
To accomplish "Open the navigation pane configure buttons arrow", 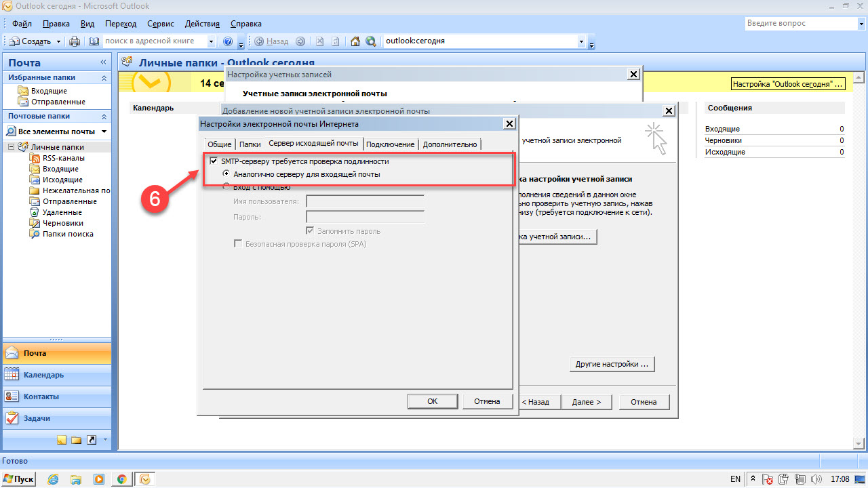I will 105,440.
